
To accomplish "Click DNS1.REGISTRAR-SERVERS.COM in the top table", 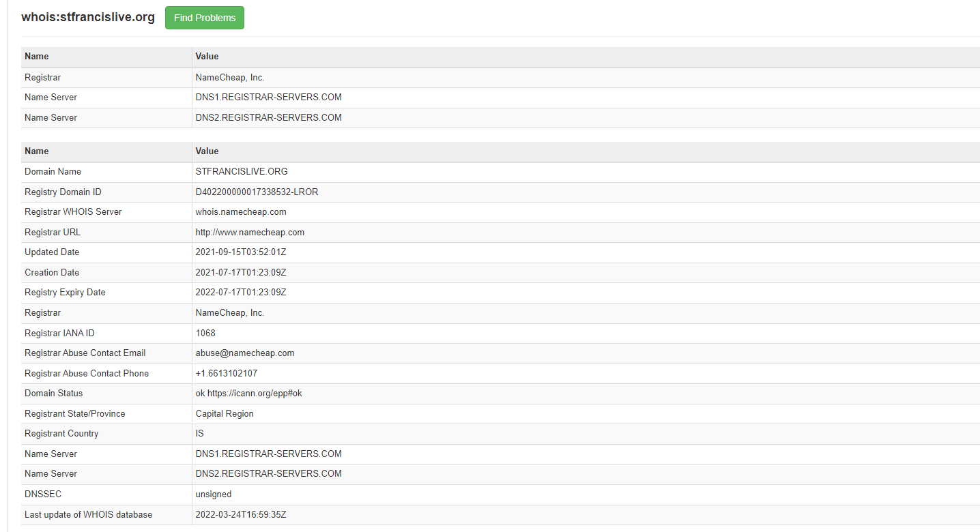I will click(x=268, y=98).
